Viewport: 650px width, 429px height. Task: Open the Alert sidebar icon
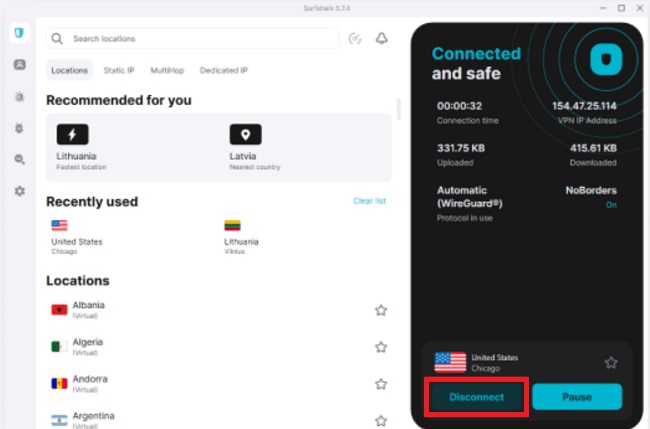tap(19, 97)
